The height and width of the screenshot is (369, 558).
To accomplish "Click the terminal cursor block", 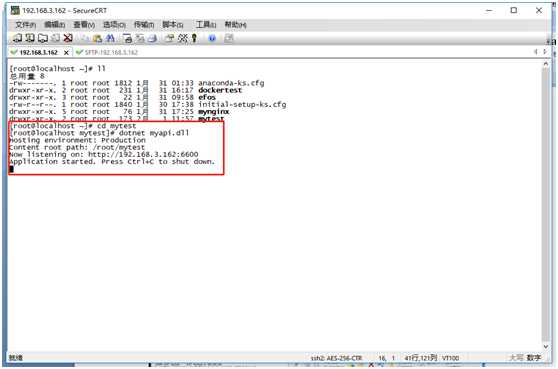I will click(11, 169).
